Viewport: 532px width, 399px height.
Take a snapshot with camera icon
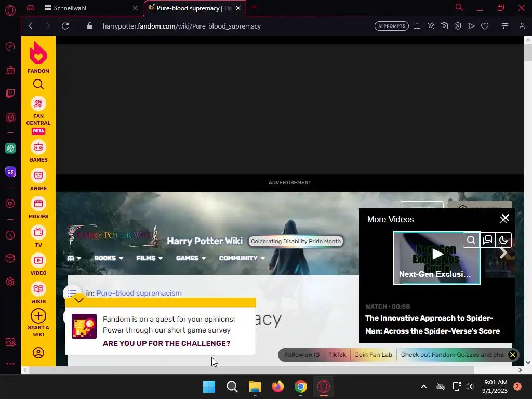coord(444,26)
